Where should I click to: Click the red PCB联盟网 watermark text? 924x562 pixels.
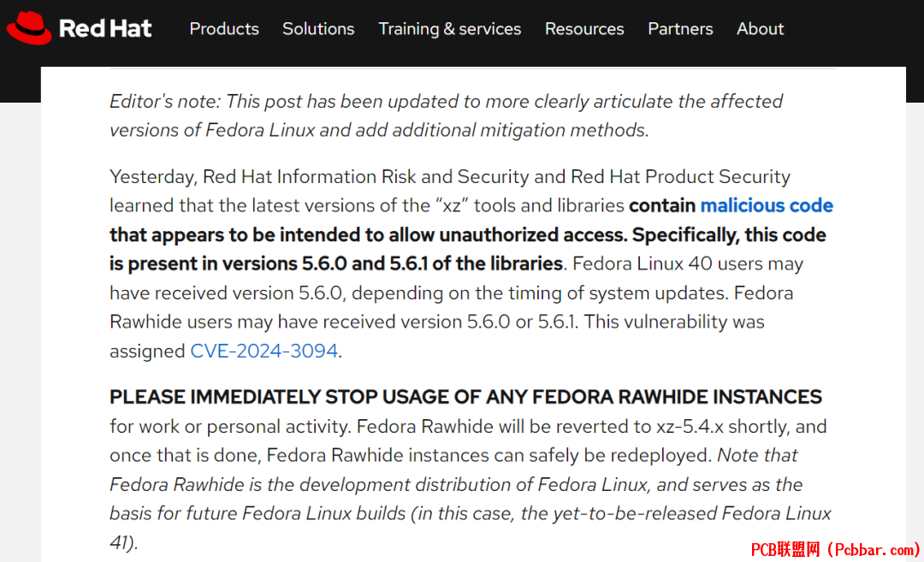tap(835, 550)
